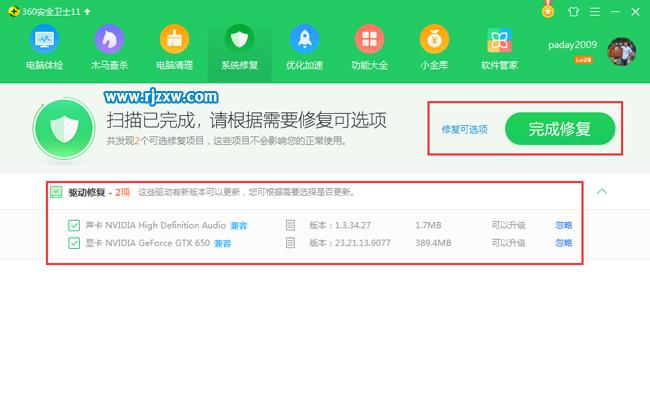Toggle the 驱动修复 group checkbox
Screen dimensions: 650x410
(x=56, y=192)
